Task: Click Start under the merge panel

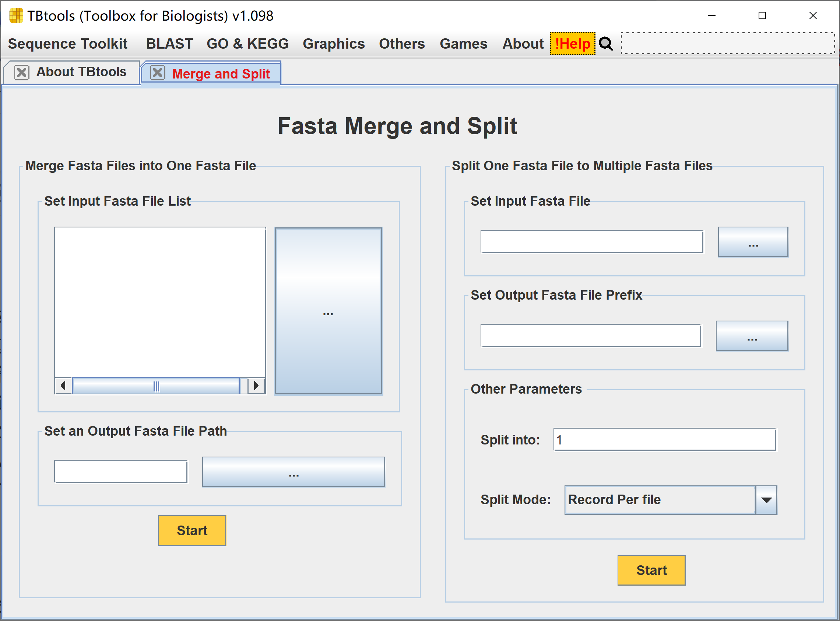Action: point(192,530)
